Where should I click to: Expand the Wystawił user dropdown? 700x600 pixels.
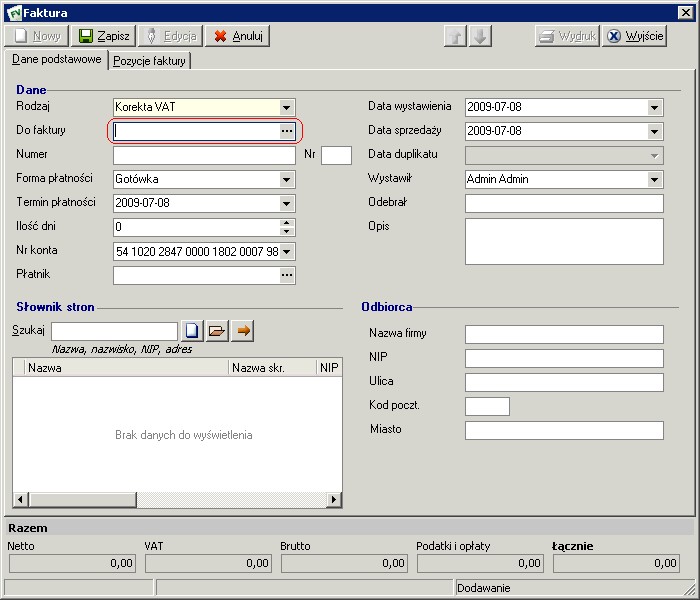pyautogui.click(x=655, y=179)
